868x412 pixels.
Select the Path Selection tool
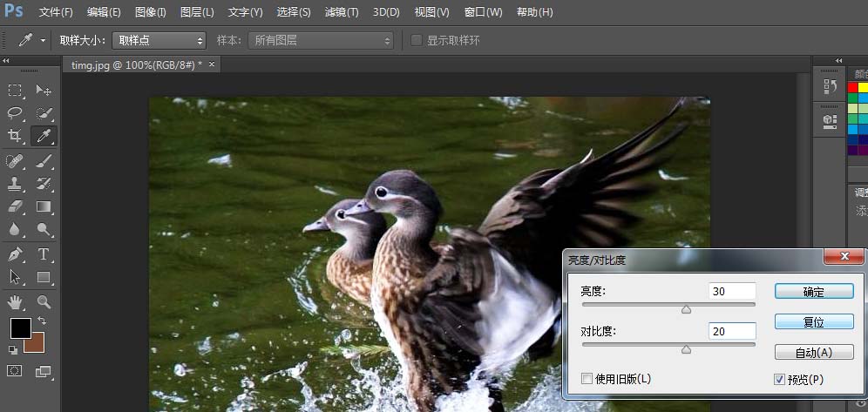pyautogui.click(x=15, y=277)
